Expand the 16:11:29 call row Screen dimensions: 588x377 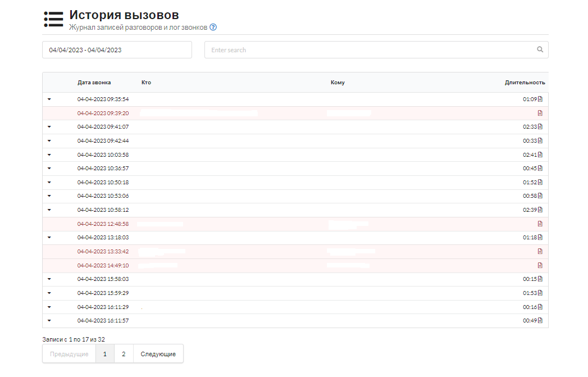click(x=49, y=307)
